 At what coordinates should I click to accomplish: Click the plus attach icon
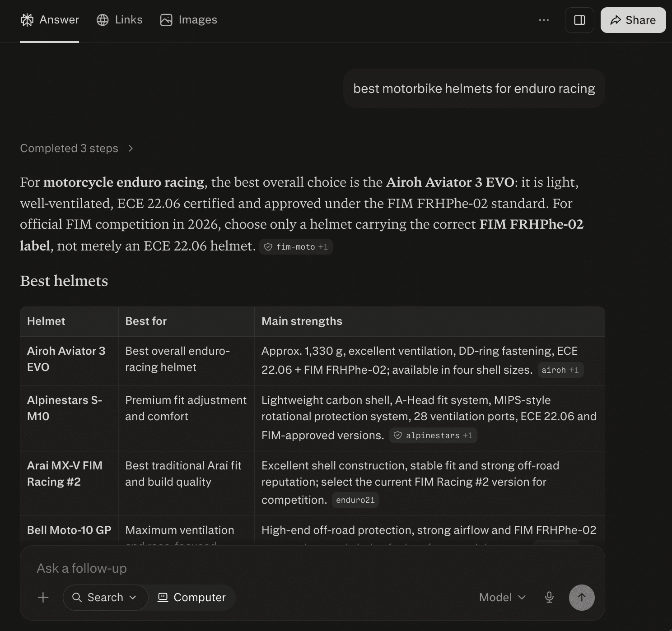[x=43, y=598]
